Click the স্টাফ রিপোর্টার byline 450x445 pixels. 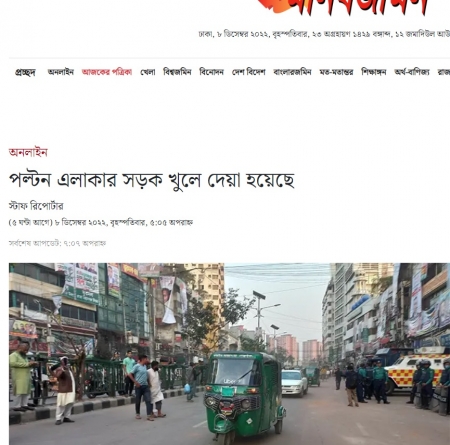[x=36, y=206]
